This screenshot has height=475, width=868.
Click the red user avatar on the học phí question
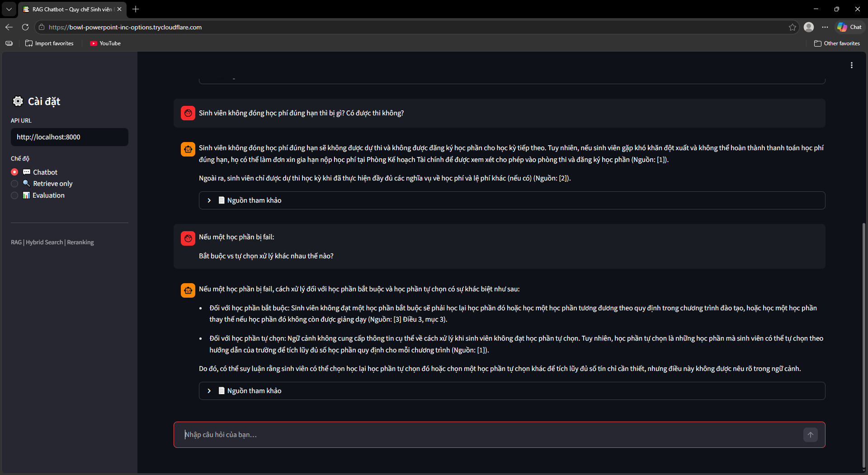pyautogui.click(x=188, y=113)
